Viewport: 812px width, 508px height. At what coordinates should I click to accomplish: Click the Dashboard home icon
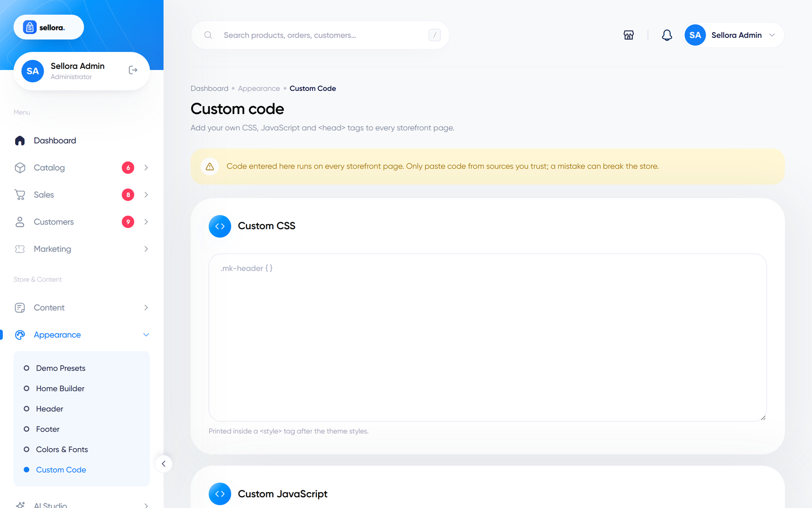point(20,141)
